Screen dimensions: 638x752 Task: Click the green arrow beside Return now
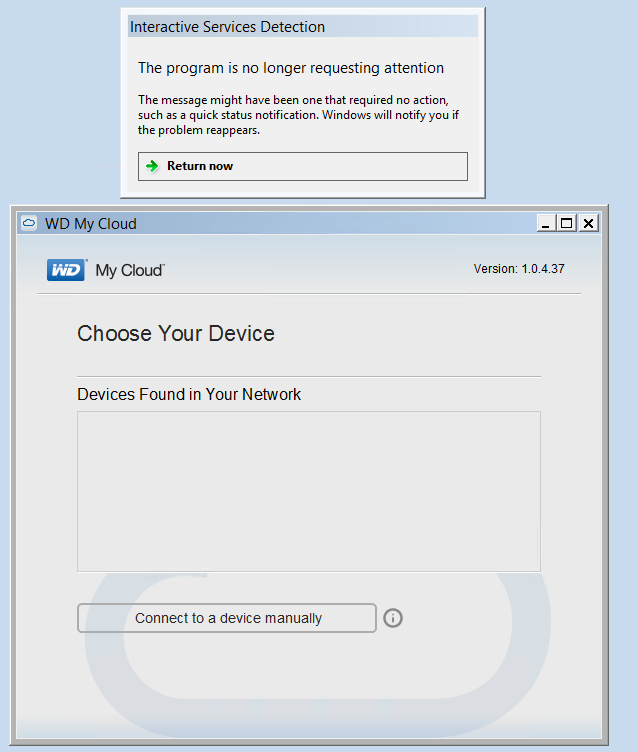pos(152,166)
